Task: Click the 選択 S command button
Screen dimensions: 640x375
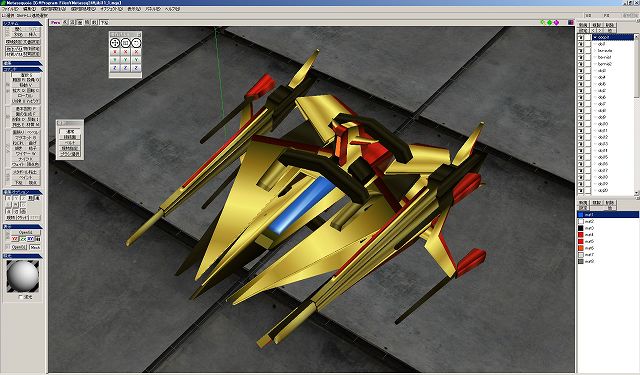Action: [26, 75]
